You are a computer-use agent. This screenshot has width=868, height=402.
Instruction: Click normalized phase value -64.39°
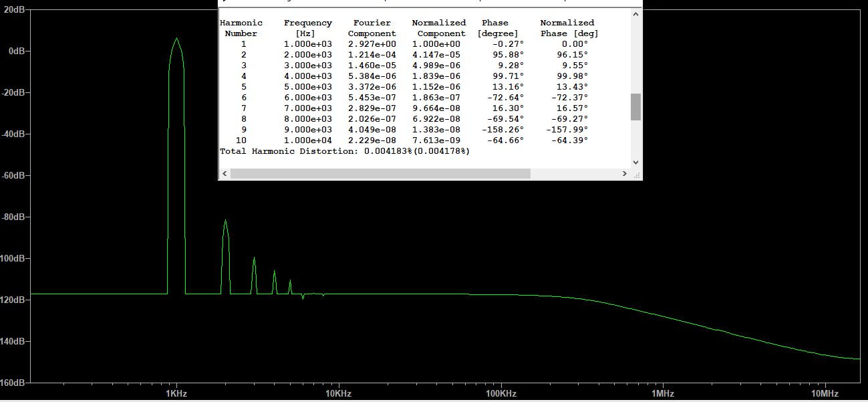pyautogui.click(x=570, y=140)
